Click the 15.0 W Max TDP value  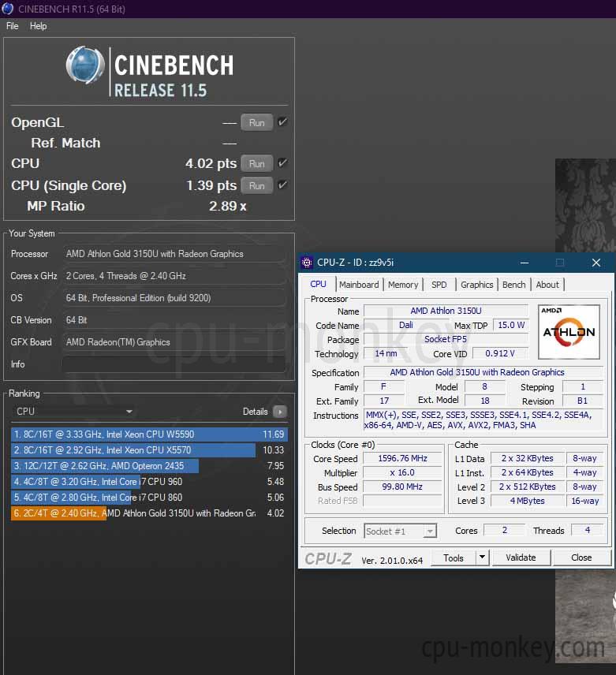pyautogui.click(x=511, y=325)
